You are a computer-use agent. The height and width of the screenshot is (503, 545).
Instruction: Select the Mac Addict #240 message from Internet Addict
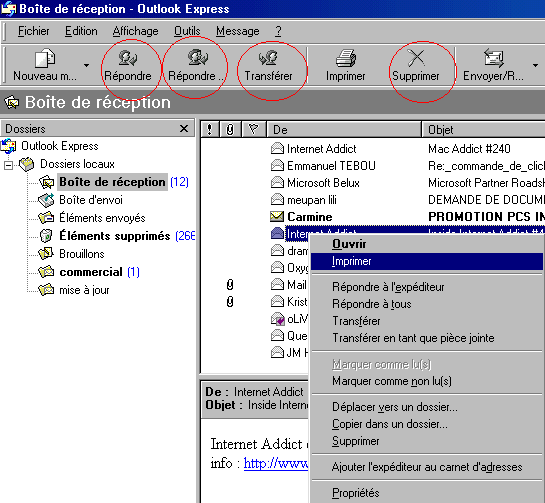tap(373, 149)
